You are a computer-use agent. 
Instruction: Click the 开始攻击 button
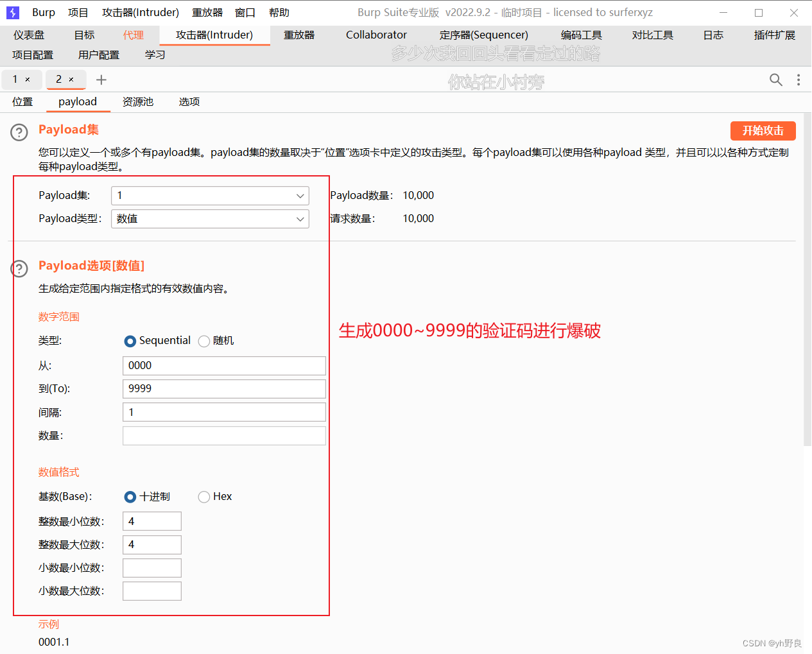(763, 131)
